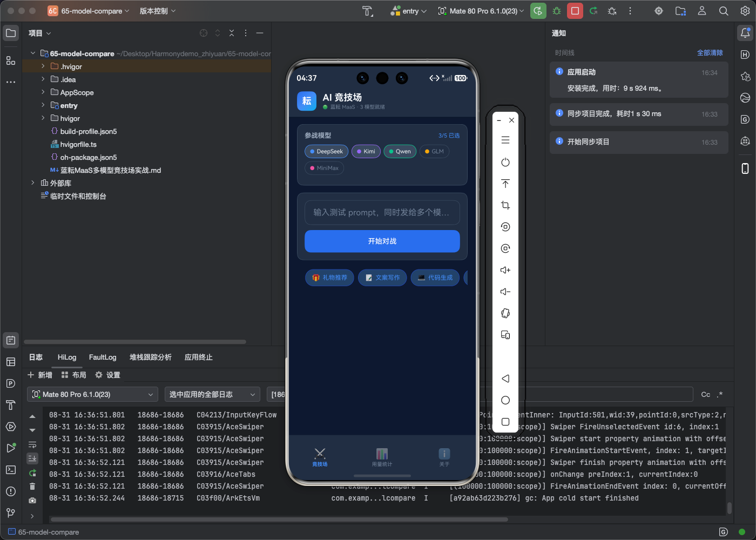
Task: Focus the test prompt input field in the app
Action: pos(382,212)
